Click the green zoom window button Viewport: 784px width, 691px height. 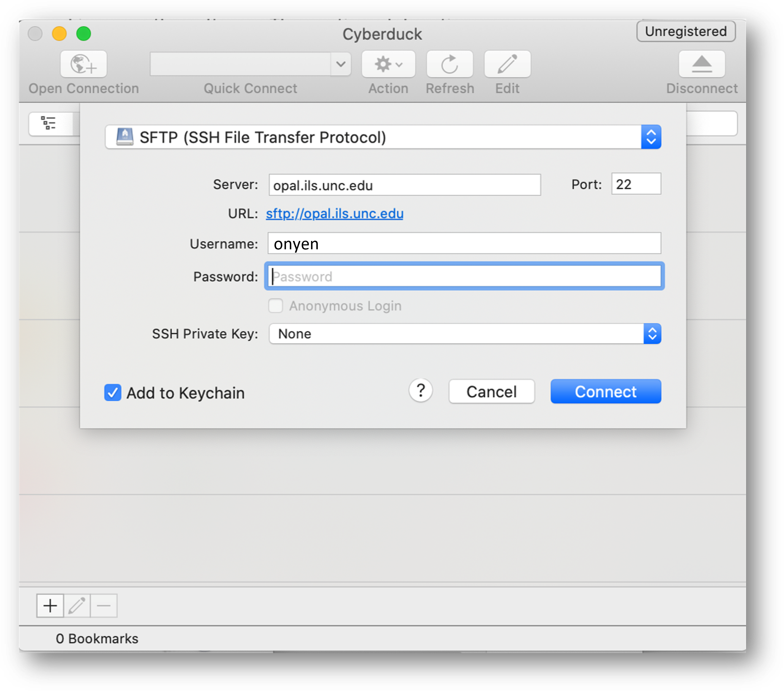[83, 34]
